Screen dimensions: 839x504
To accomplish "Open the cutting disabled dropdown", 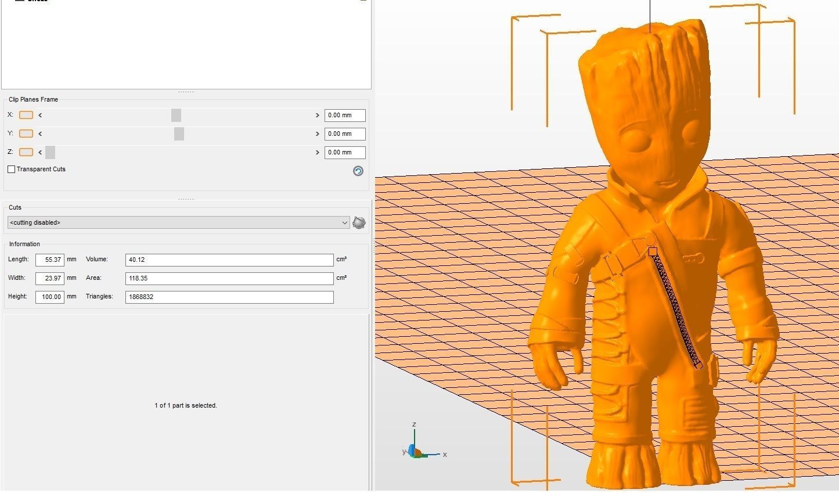I will pyautogui.click(x=179, y=222).
